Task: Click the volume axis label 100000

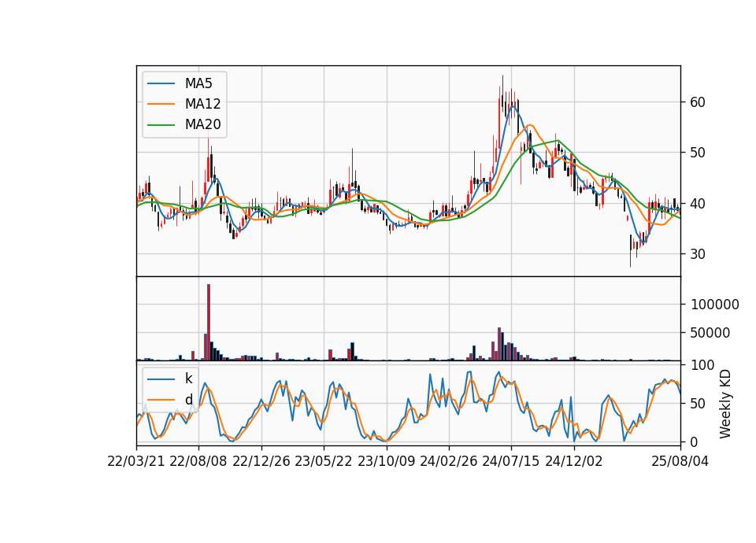Action: 715,305
